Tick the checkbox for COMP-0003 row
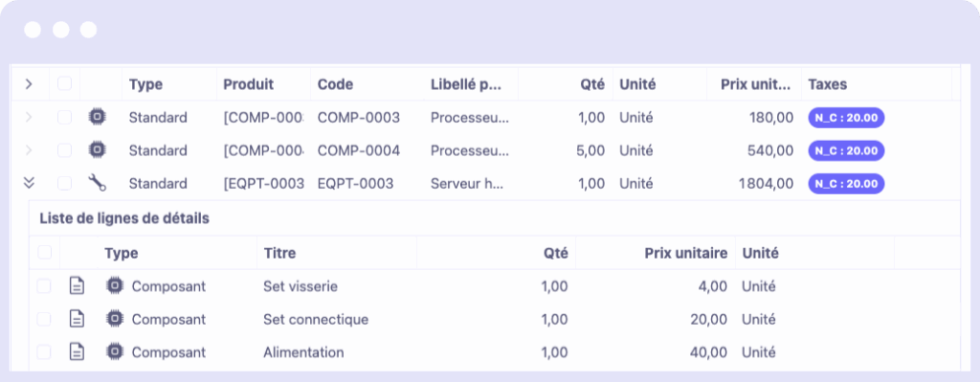 click(x=64, y=117)
